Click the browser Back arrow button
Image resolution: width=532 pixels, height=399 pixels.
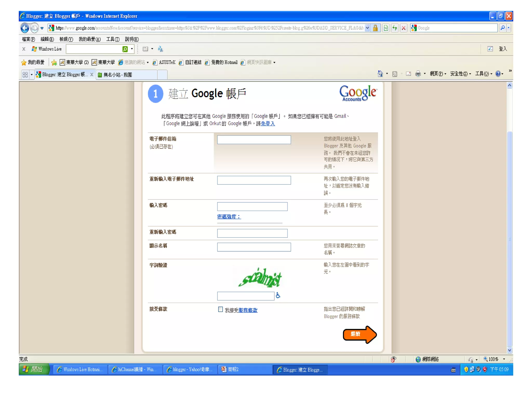(x=25, y=28)
